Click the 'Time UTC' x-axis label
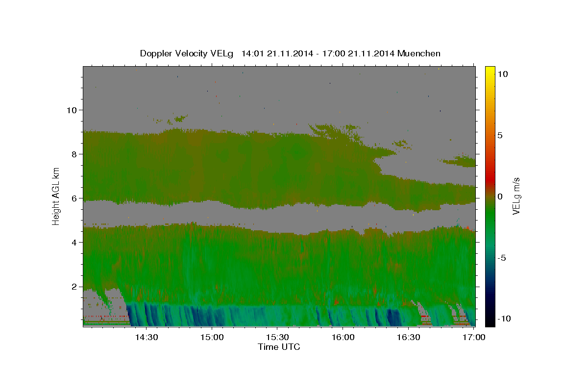 pos(279,347)
